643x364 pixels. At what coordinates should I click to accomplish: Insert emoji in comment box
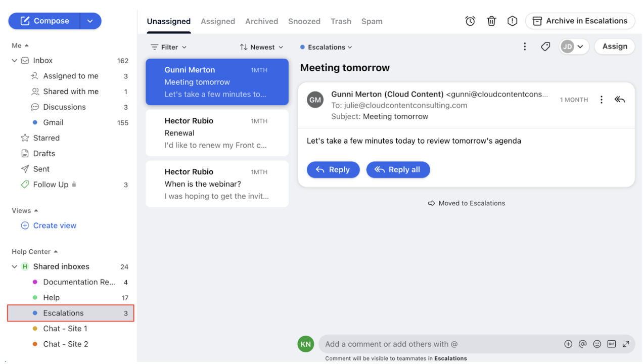(x=597, y=344)
